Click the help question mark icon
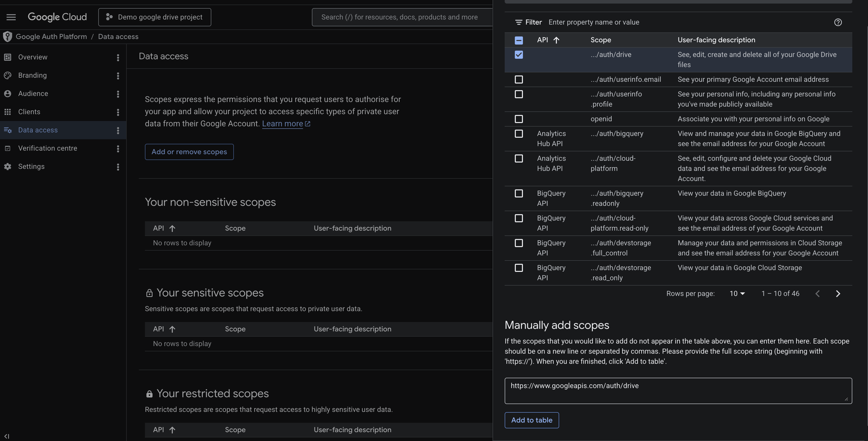The image size is (868, 441). coord(838,22)
